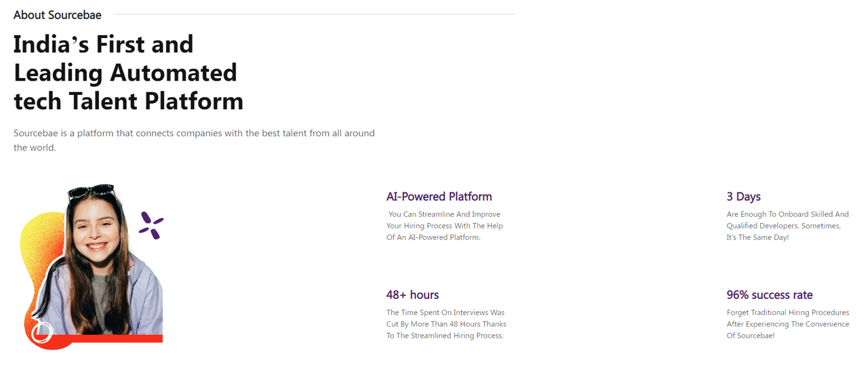Click the 'The Time Spent On Interviews' description

[x=446, y=324]
